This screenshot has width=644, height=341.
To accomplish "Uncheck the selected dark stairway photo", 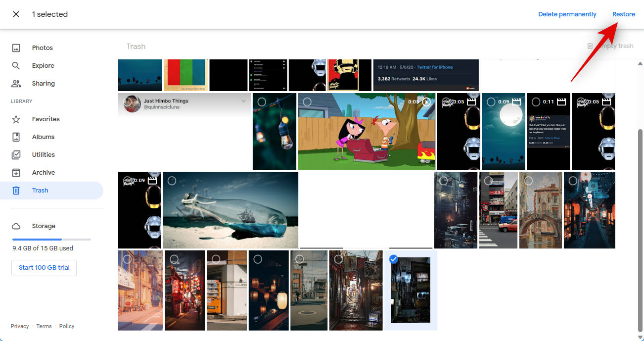I will click(x=394, y=259).
